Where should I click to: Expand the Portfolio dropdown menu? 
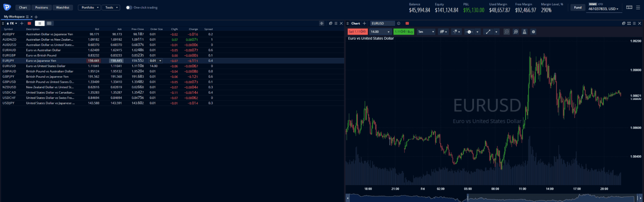point(89,7)
